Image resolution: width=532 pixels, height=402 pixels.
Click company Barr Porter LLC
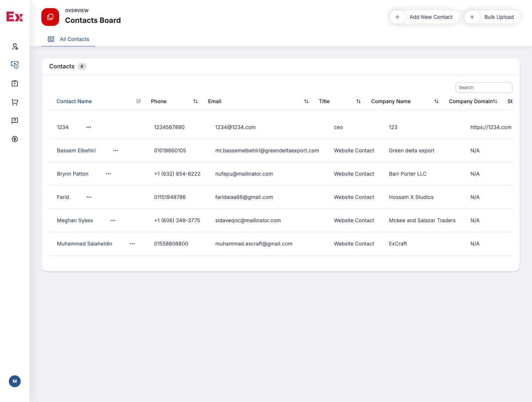(x=408, y=174)
